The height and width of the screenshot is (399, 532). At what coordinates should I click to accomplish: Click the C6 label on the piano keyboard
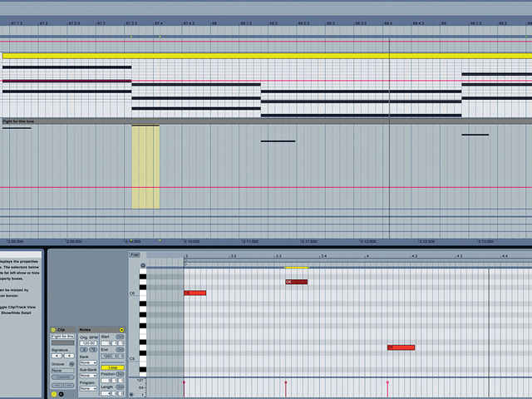(132, 293)
